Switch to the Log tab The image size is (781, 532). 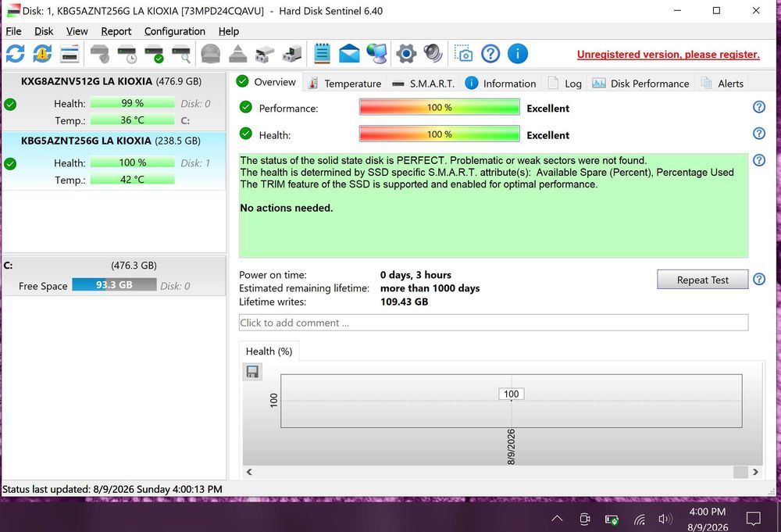565,84
